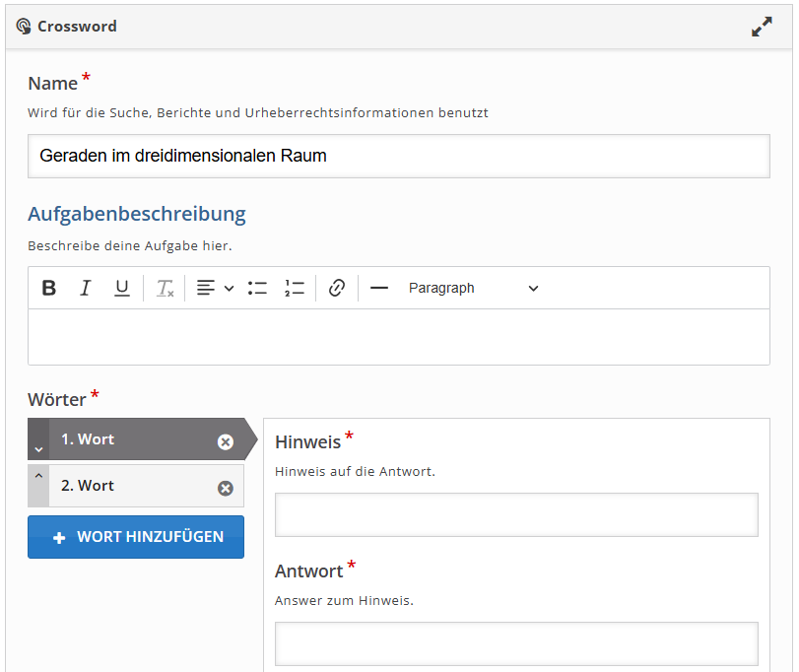The width and height of the screenshot is (799, 672).
Task: Toggle bold formatting in editor toolbar
Action: pos(49,289)
